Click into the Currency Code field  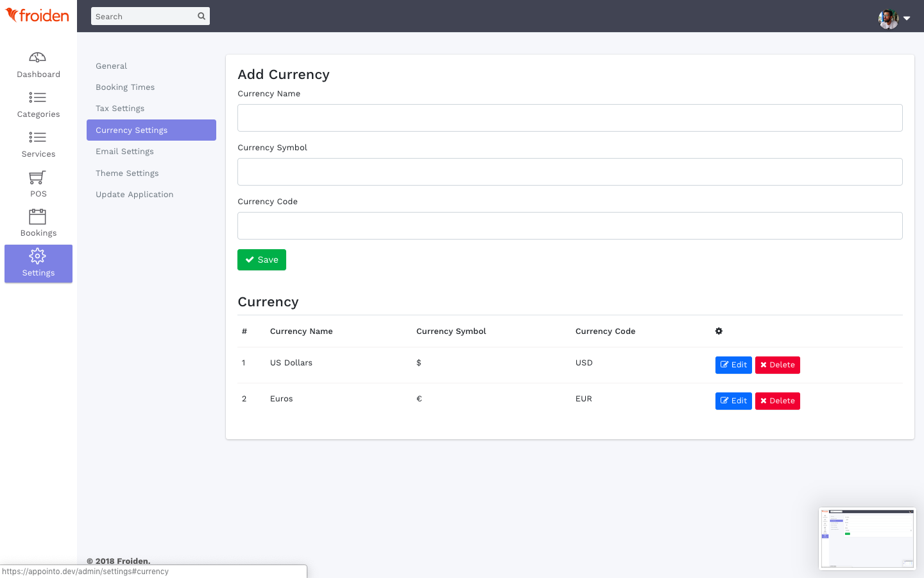tap(570, 226)
